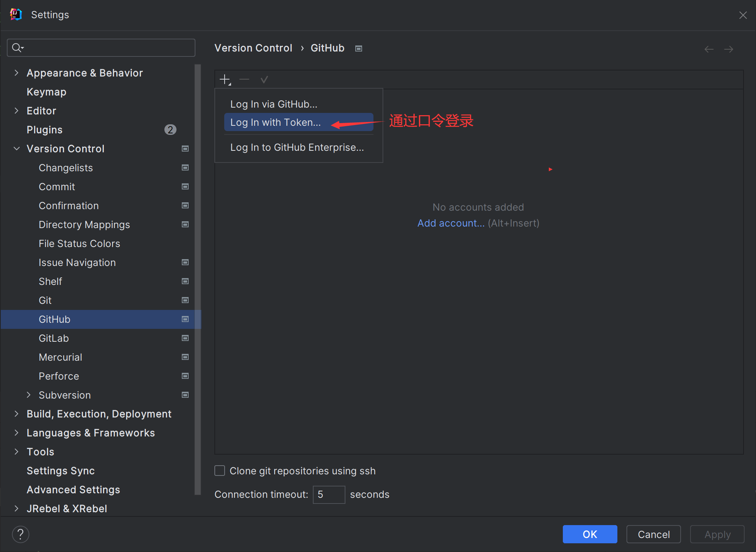The image size is (756, 552).
Task: Click the project icon on Shelf row
Action: click(185, 281)
